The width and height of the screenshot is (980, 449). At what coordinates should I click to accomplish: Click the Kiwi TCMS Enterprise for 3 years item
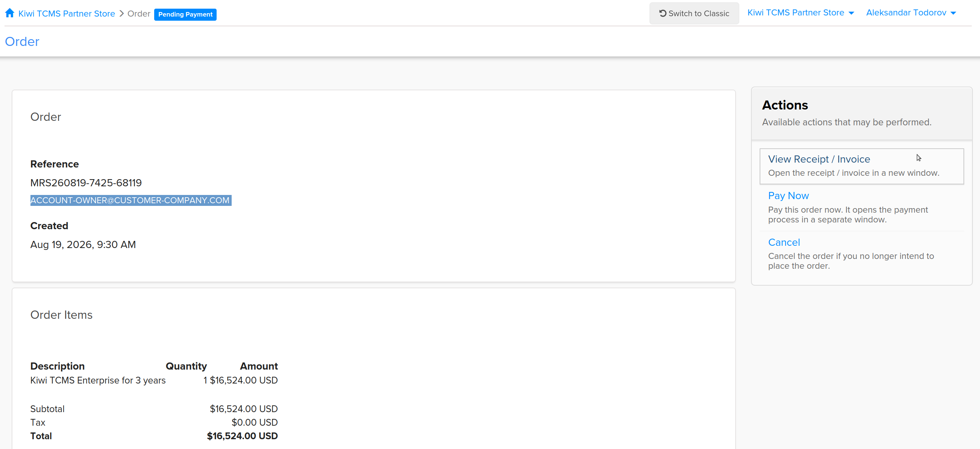pos(98,381)
